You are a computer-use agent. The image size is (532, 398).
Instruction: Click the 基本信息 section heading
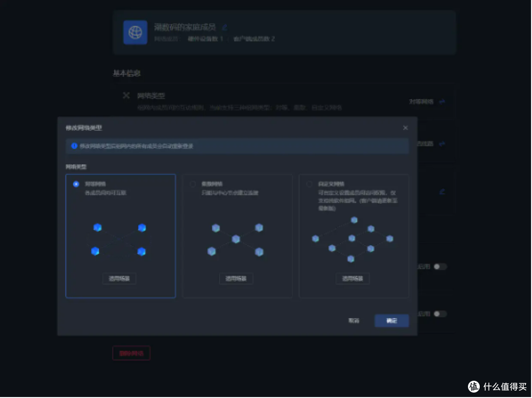127,73
